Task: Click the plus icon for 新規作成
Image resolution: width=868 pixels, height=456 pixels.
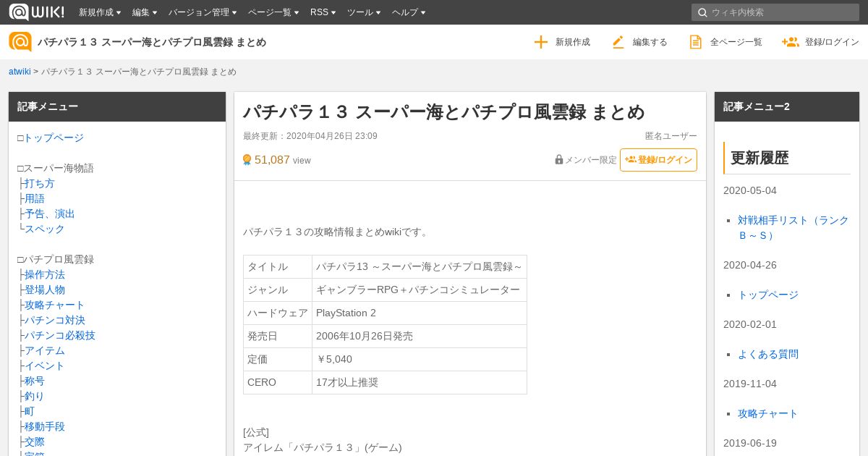Action: coord(541,42)
